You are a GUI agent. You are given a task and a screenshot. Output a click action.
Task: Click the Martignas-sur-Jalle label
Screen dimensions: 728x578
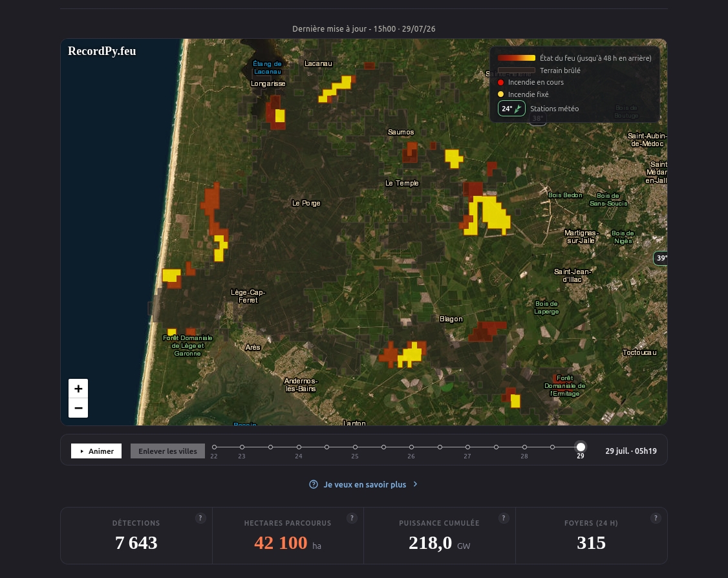[x=581, y=237]
